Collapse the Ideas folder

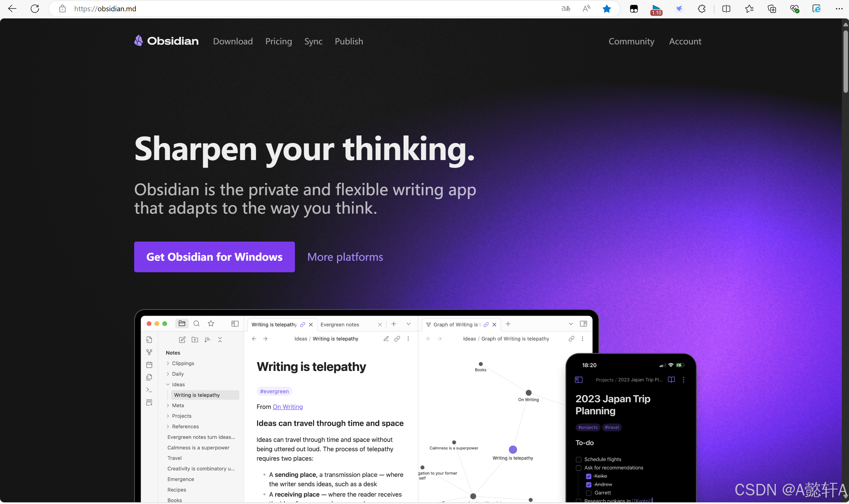click(168, 385)
